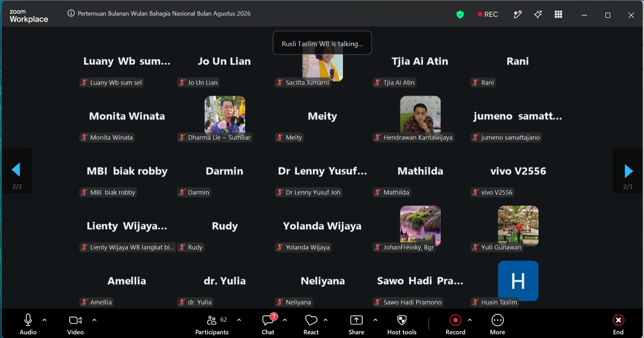Expand the record options caret
Screen dimensions: 644x338
coord(470,320)
